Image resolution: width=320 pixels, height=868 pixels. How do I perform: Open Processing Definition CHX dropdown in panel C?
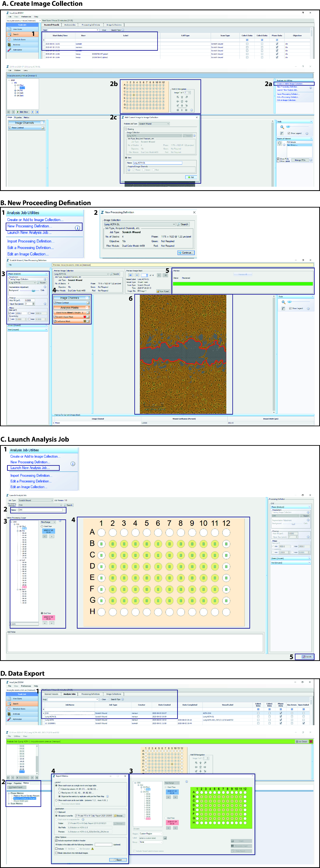[40, 505]
